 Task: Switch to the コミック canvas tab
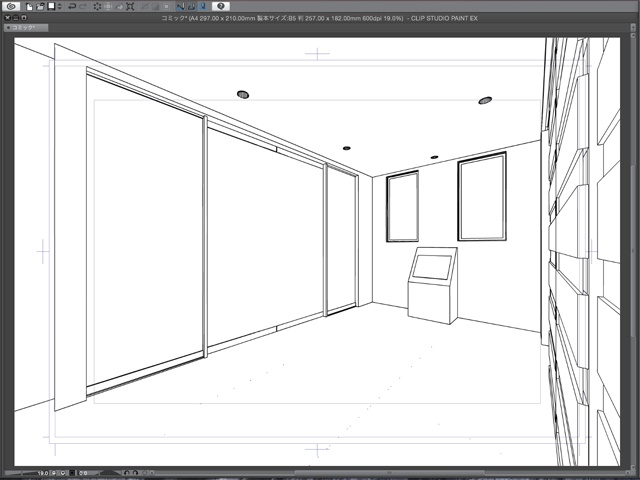coord(26,28)
